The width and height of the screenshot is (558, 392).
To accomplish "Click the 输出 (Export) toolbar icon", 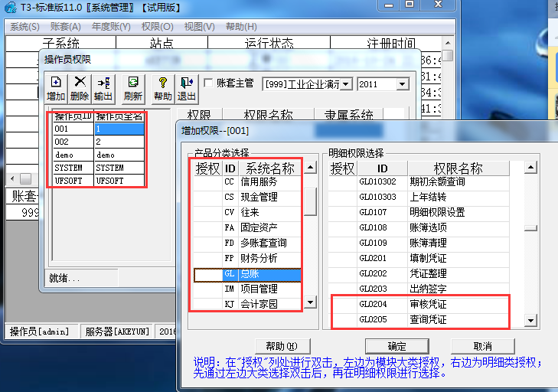I will [103, 89].
